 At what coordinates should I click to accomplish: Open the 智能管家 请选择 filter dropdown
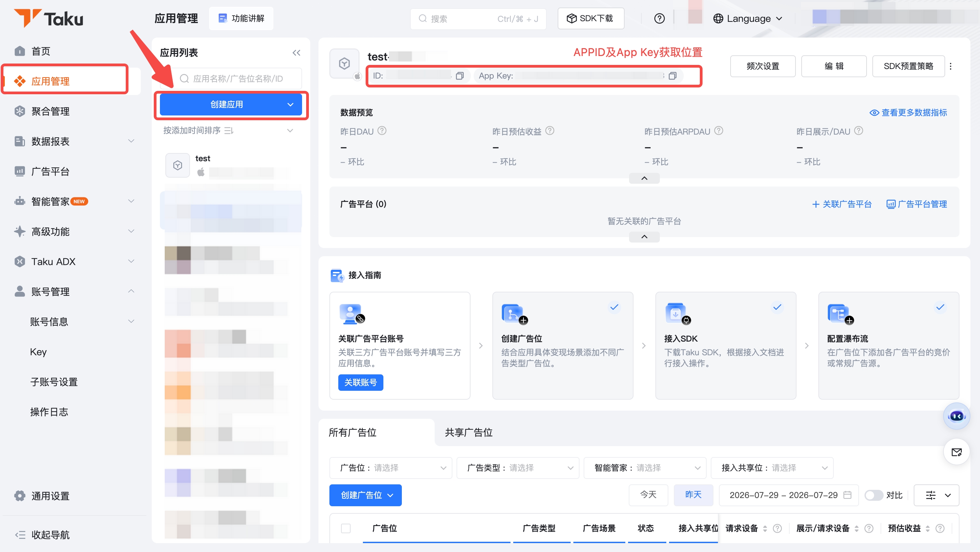click(645, 468)
